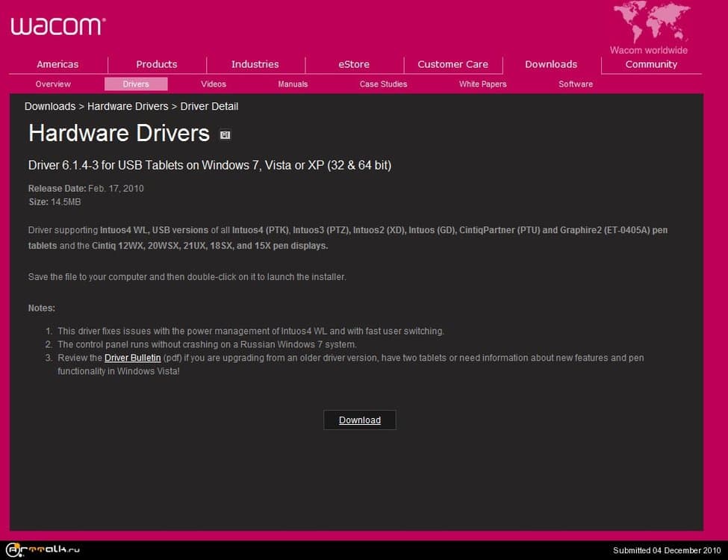Open the Software sub-tab
Viewport: 728px width, 560px height.
tap(576, 84)
